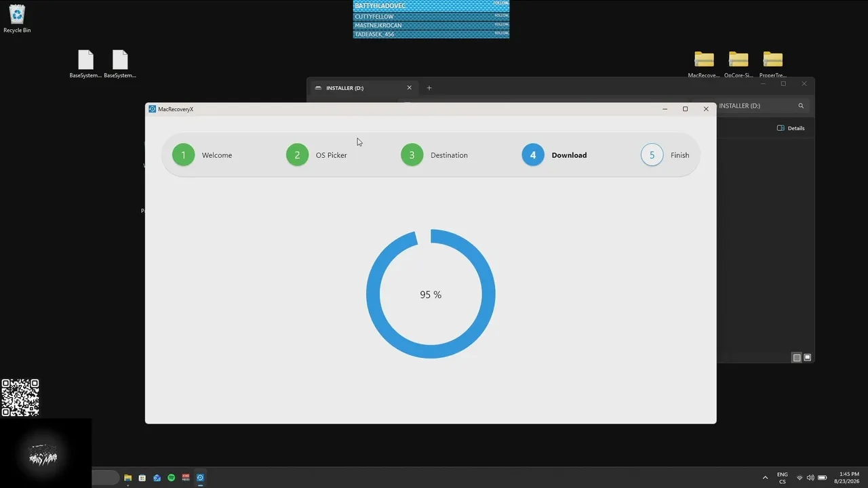Close the File Explorer window

[804, 84]
